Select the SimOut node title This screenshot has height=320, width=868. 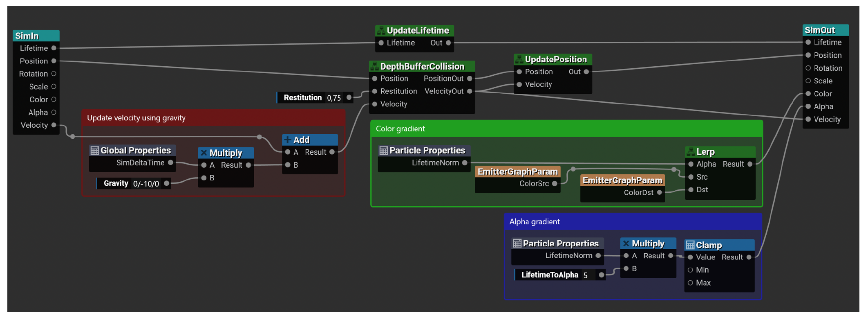pyautogui.click(x=825, y=30)
